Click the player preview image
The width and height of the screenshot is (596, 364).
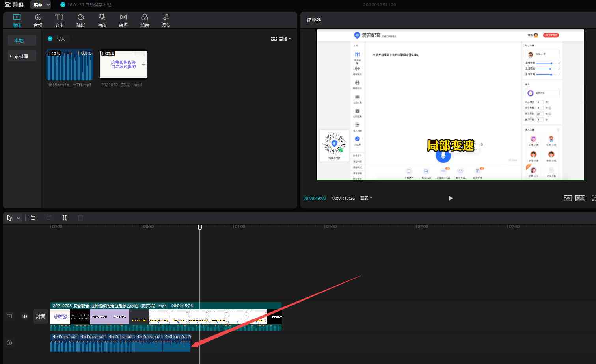[450, 105]
